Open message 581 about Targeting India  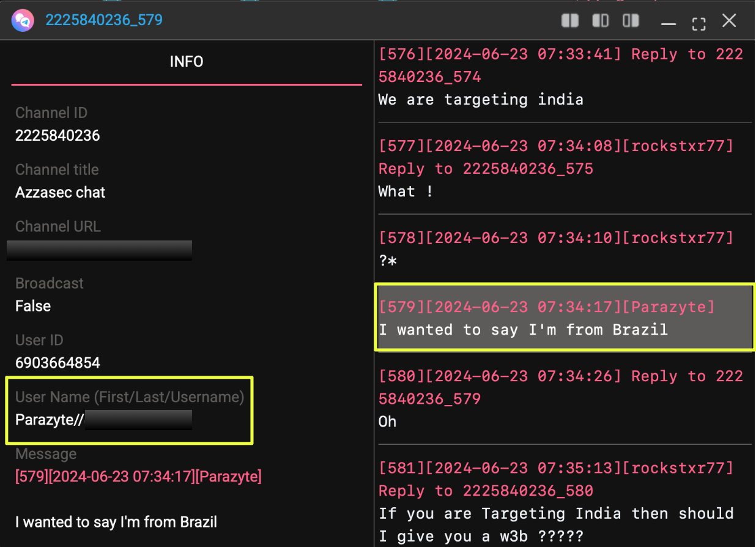pos(560,502)
